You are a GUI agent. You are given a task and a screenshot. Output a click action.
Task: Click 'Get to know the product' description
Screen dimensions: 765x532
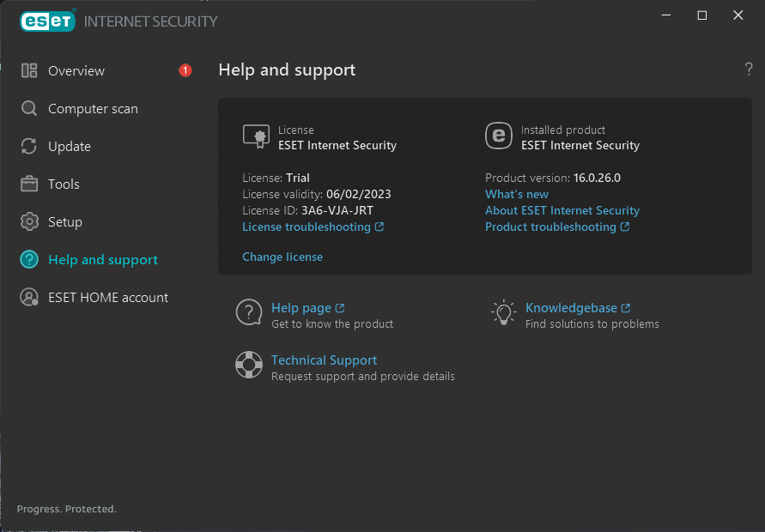[332, 323]
